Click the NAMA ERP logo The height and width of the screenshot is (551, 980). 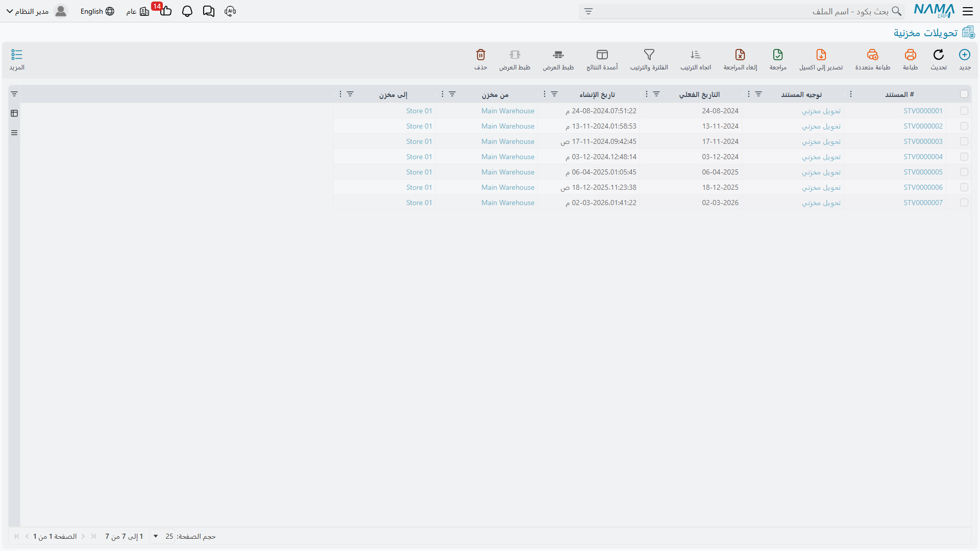coord(934,11)
